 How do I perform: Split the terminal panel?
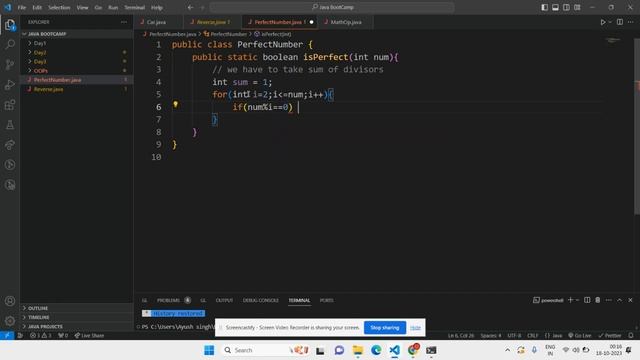point(587,300)
